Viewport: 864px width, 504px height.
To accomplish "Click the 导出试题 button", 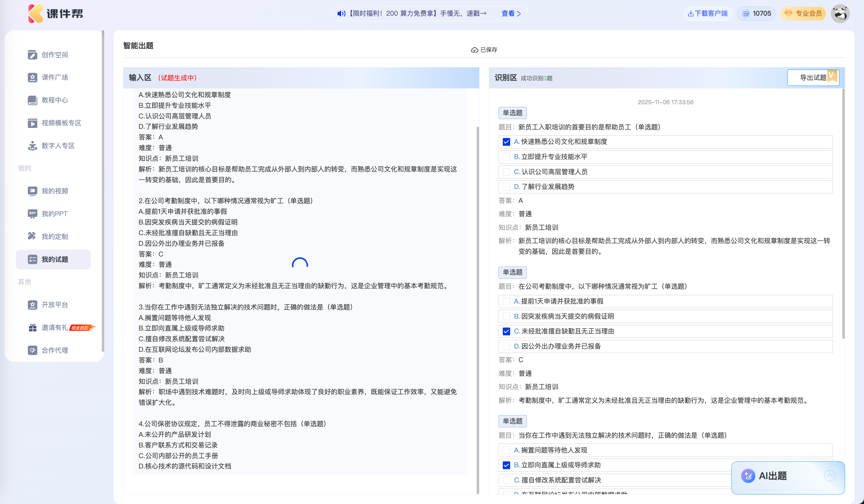I will point(812,78).
